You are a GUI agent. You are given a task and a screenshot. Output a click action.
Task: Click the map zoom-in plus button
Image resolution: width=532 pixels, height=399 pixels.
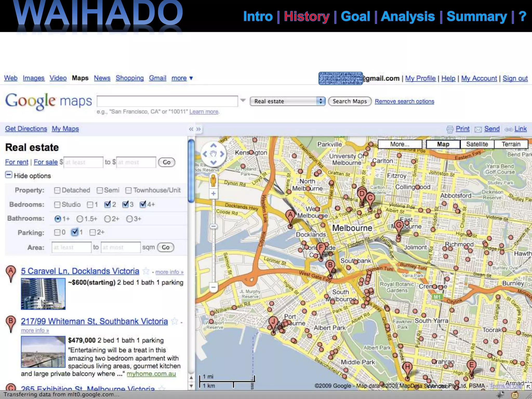214,194
